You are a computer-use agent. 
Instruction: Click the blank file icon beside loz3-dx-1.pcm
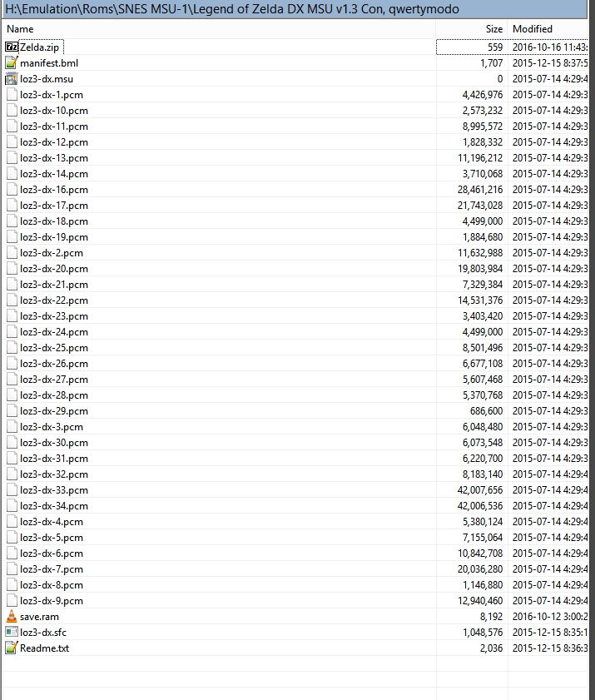click(12, 95)
